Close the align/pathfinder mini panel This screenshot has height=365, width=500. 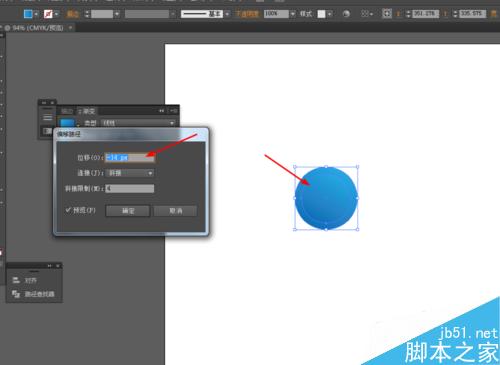coord(58,266)
